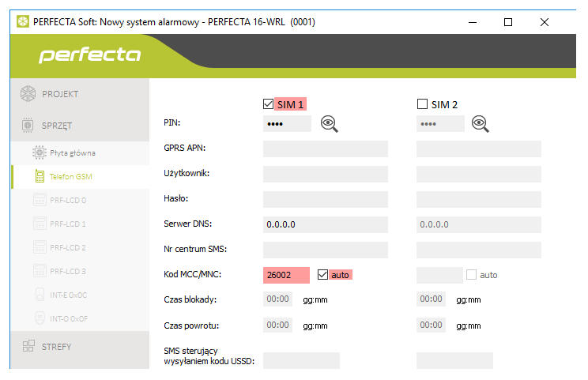
Task: Click the PROJEKT snowflake icon
Action: click(x=28, y=94)
